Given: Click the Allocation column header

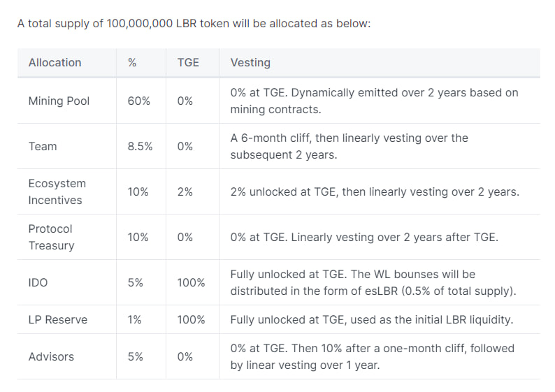Looking at the screenshot, I should pyautogui.click(x=55, y=63).
